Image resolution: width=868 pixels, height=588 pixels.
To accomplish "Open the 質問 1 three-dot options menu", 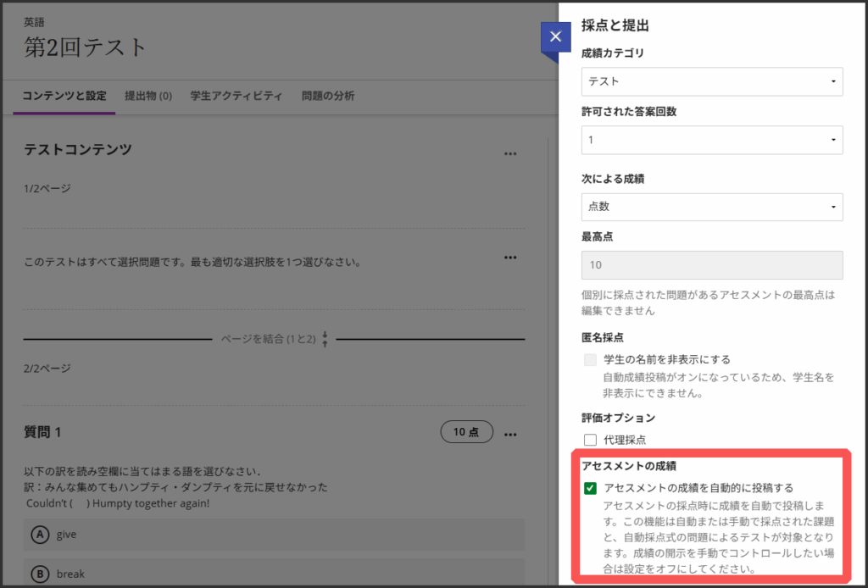I will point(509,434).
